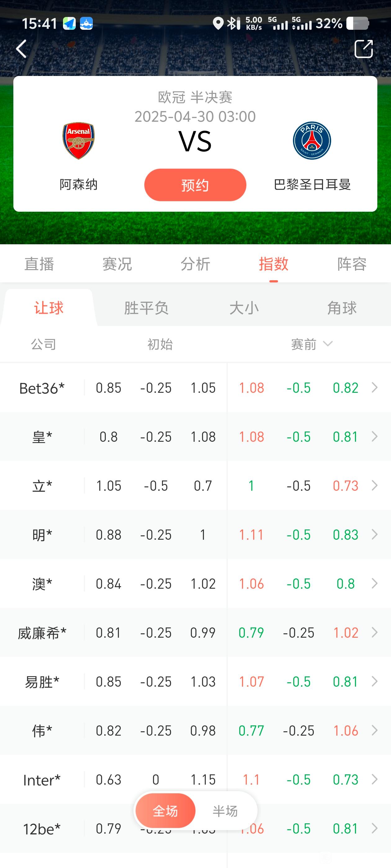Screen dimensions: 391x868
Task: Tap the Paris Saint-Germain crest
Action: (x=312, y=140)
